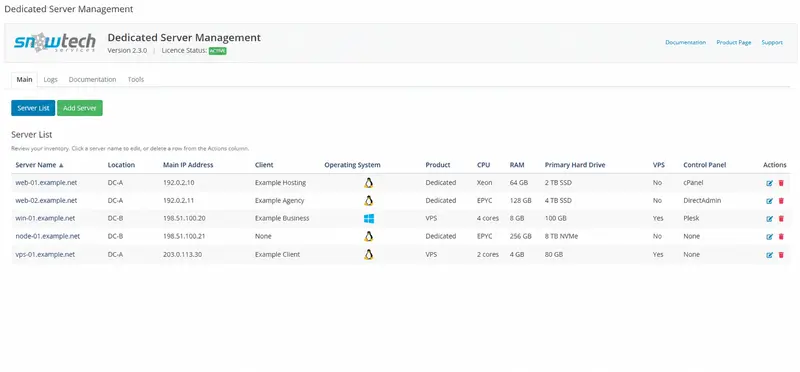This screenshot has height=372, width=800.
Task: Edit the node-01.example.net server row
Action: coord(769,237)
